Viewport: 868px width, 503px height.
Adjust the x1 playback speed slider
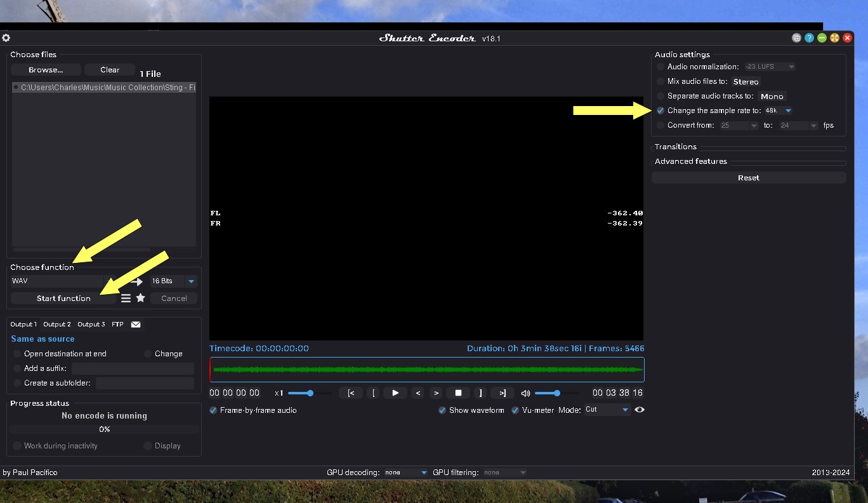(310, 393)
